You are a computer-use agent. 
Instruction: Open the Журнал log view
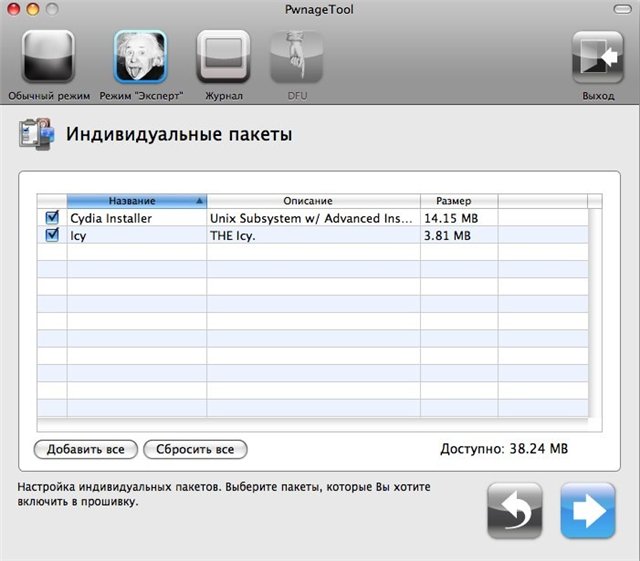pyautogui.click(x=223, y=56)
